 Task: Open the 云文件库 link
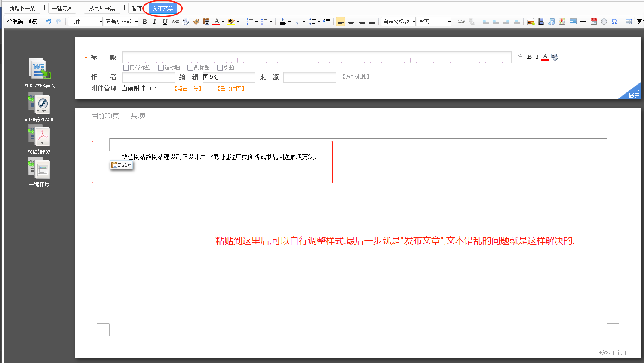coord(231,89)
